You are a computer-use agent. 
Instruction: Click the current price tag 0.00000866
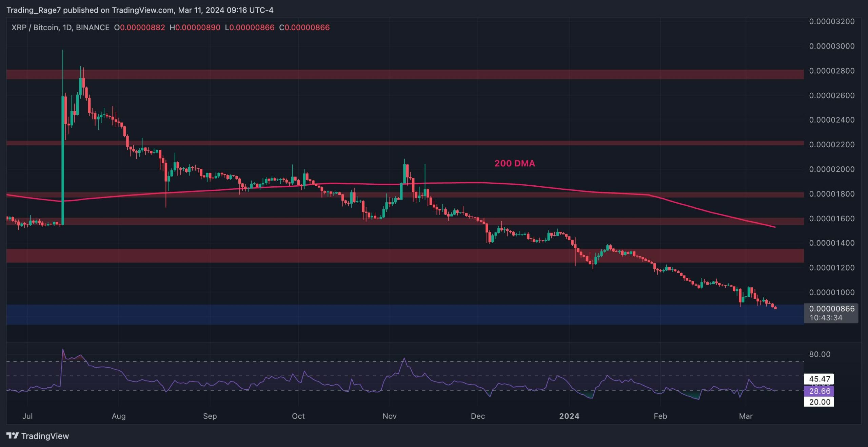point(831,309)
